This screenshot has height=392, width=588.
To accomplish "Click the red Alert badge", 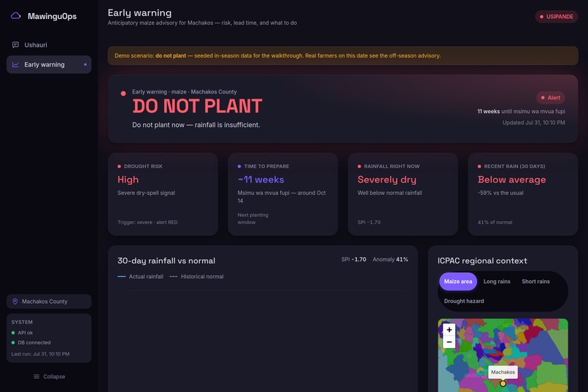I will coord(551,98).
